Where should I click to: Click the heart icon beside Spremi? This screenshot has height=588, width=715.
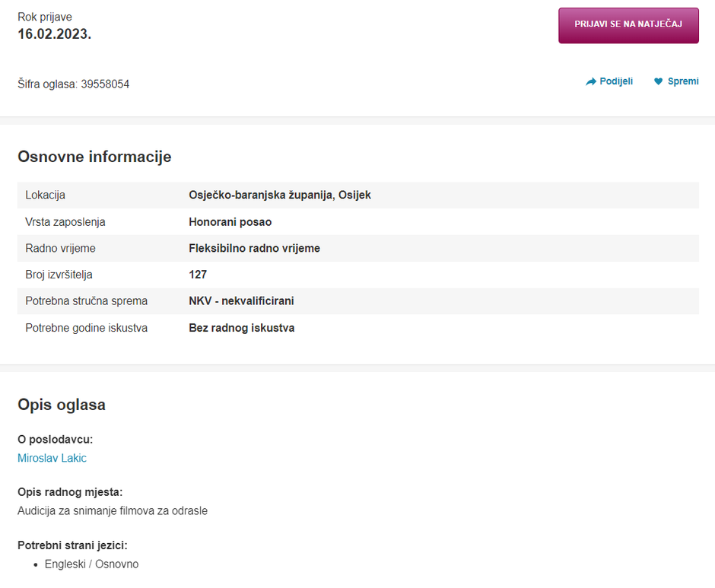point(659,81)
